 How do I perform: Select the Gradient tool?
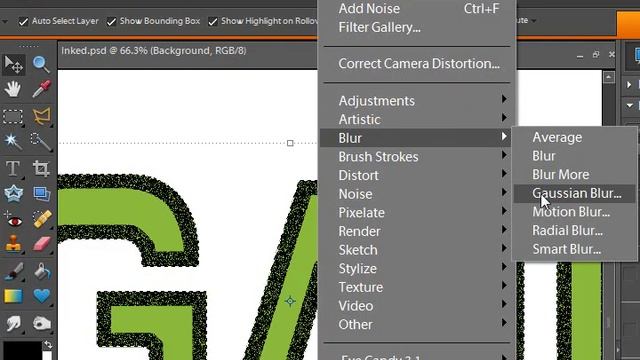coord(13,296)
